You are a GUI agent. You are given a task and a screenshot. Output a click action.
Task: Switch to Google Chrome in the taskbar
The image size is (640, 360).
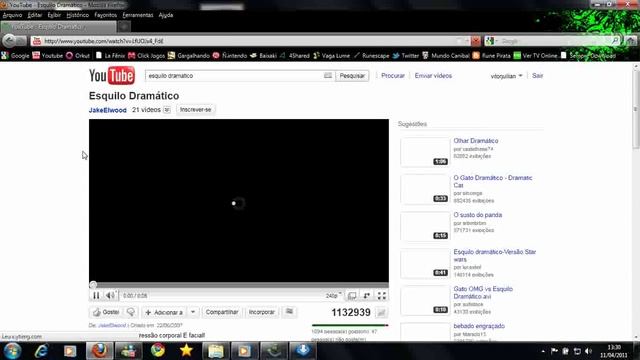coord(158,351)
